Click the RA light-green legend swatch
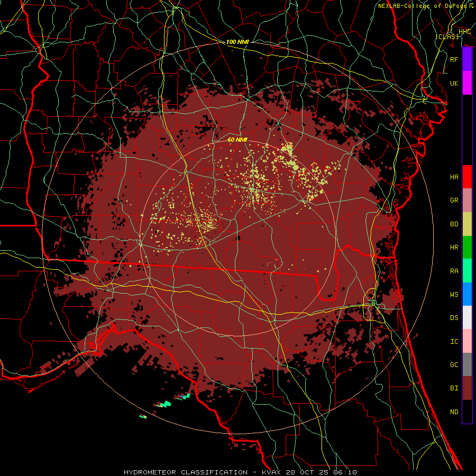Viewport: 476px width, 476px height. coord(467,271)
